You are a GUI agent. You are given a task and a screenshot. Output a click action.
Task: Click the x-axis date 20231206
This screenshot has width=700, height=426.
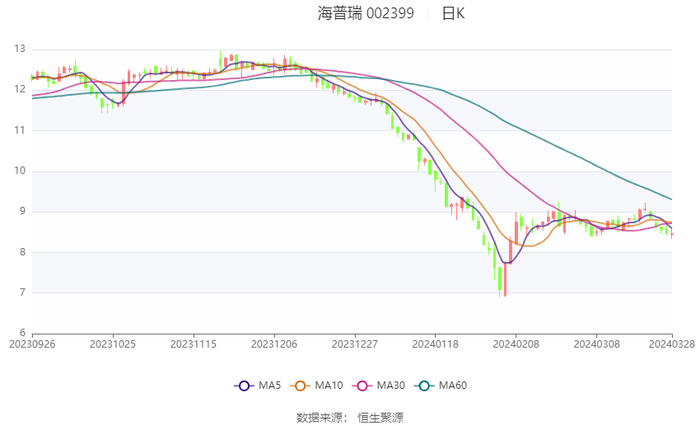coord(274,344)
